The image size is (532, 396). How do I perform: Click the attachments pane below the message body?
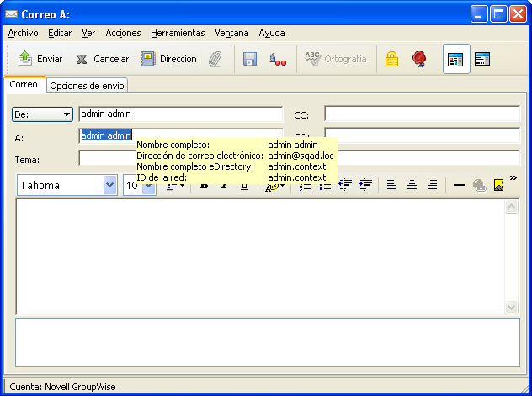point(268,342)
